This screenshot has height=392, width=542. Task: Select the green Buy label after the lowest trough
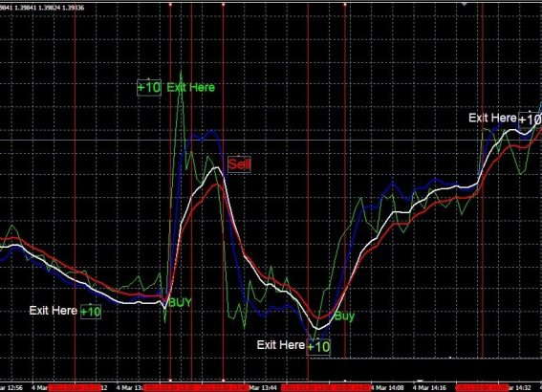pyautogui.click(x=344, y=316)
